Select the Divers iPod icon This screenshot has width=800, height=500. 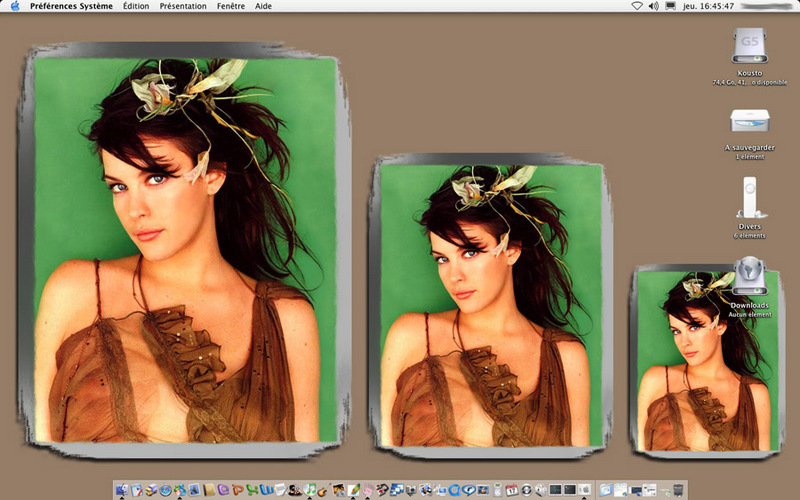pos(750,198)
